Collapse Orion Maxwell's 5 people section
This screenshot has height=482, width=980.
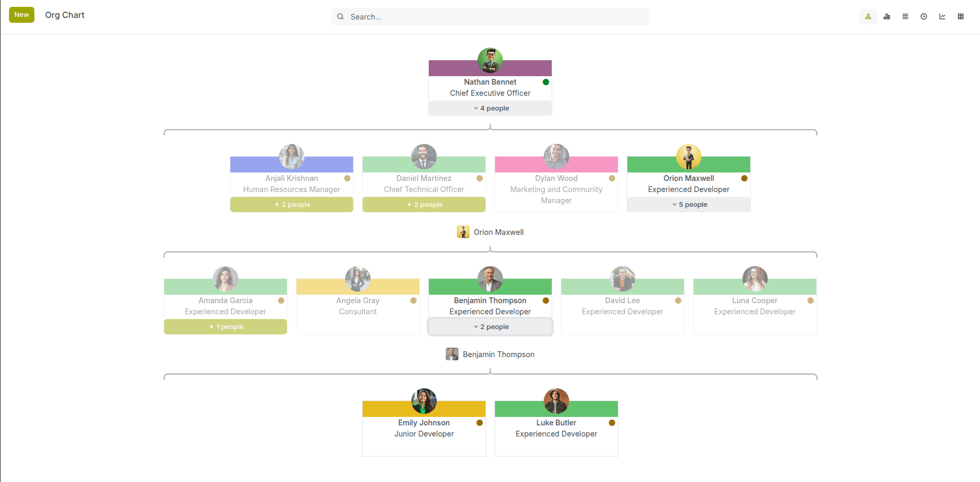pyautogui.click(x=688, y=204)
